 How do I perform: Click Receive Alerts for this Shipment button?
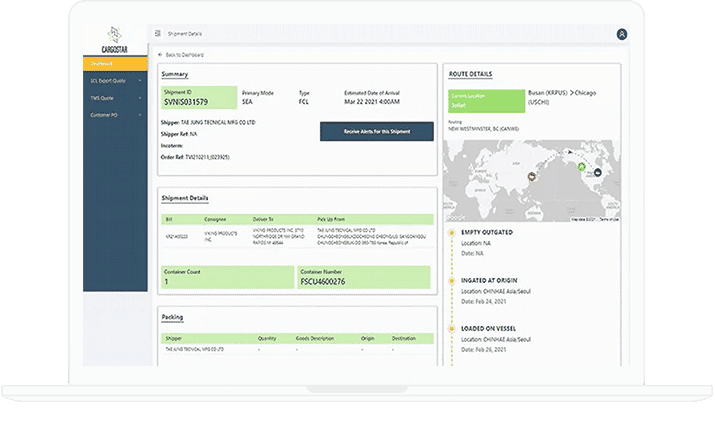(x=376, y=131)
